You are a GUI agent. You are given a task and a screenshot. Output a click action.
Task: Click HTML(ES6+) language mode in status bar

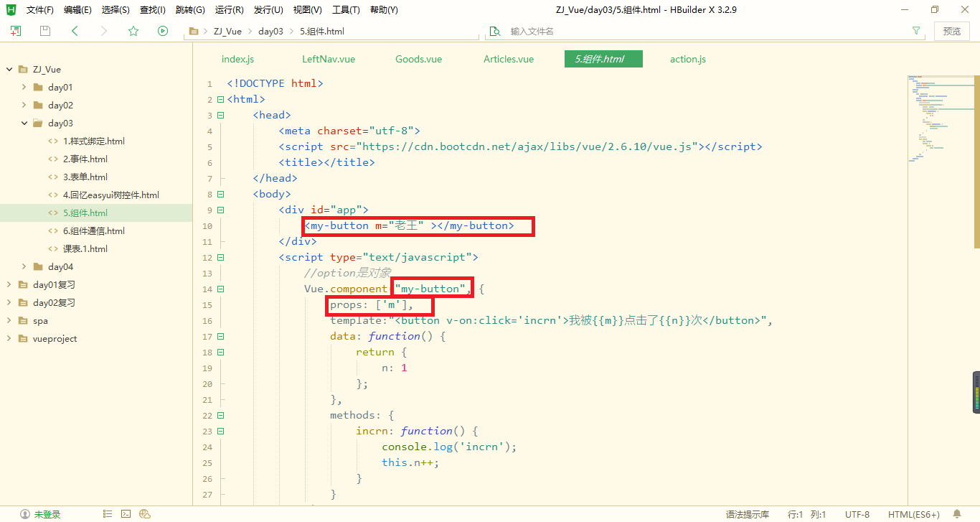[x=914, y=514]
